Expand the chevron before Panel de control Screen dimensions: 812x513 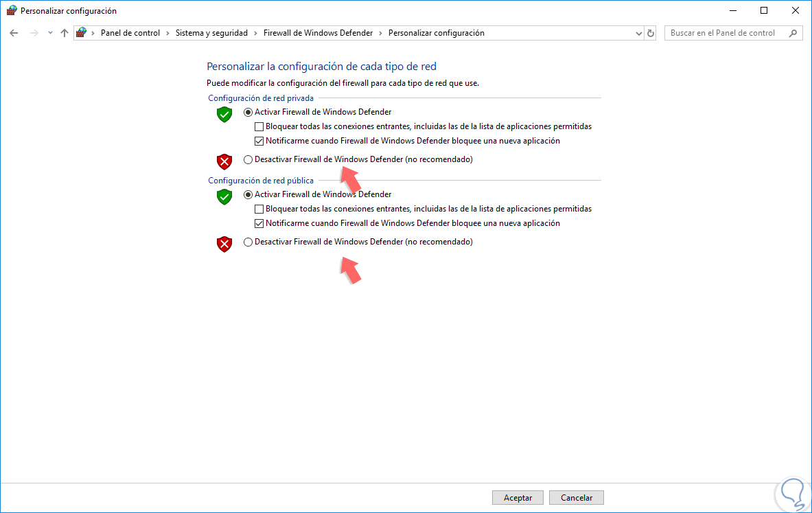tap(93, 33)
